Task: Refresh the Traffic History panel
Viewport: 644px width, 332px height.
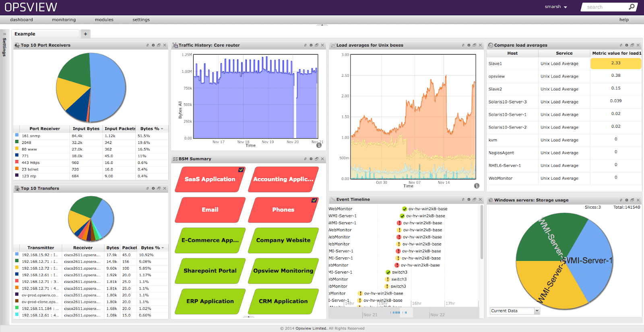Action: coord(305,45)
